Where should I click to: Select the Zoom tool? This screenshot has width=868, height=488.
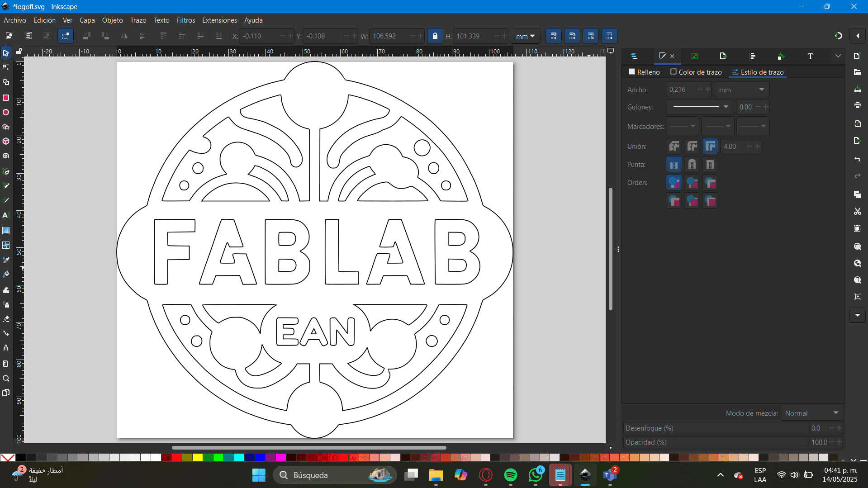coord(6,379)
